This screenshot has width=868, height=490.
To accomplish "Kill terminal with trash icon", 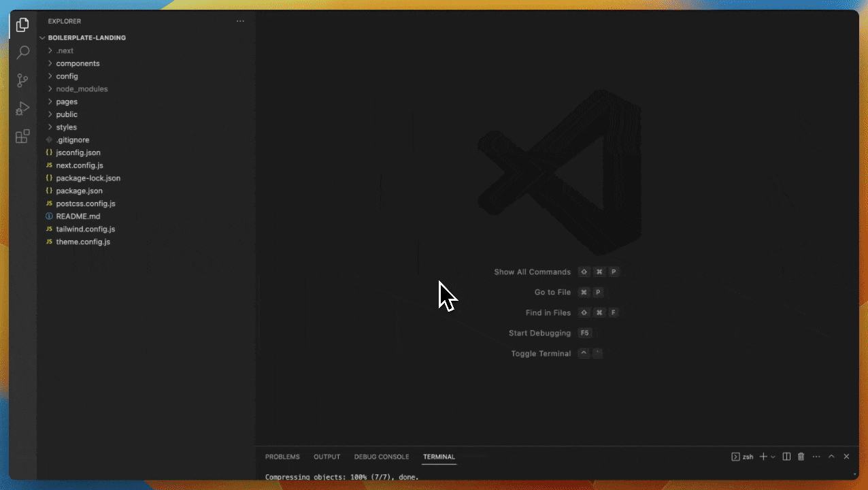I will (801, 457).
